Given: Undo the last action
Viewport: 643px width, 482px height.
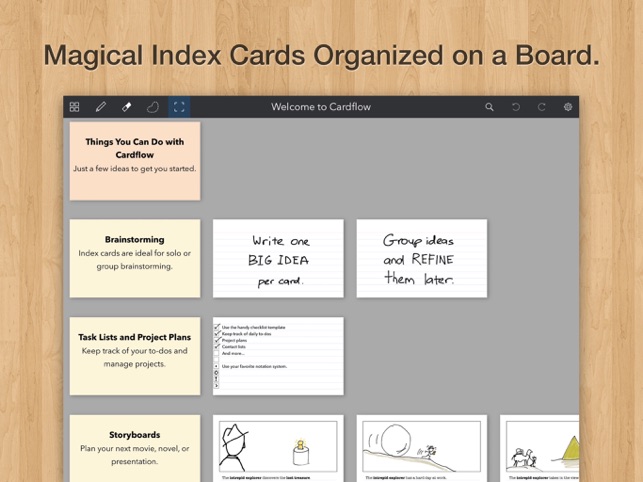Looking at the screenshot, I should [516, 107].
